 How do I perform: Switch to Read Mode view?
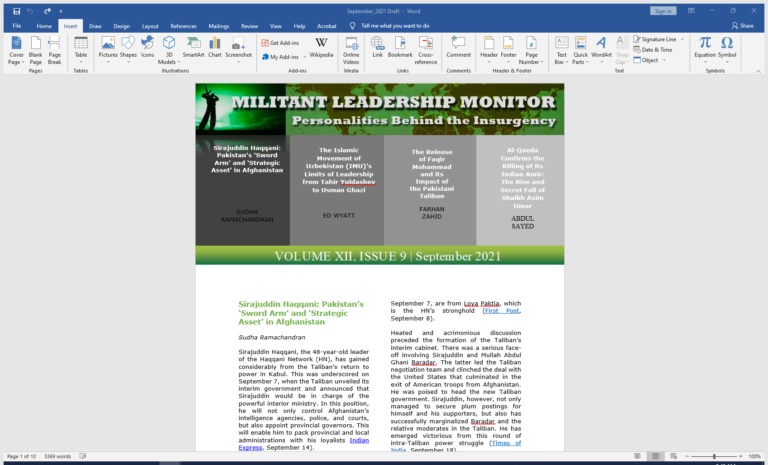637,456
